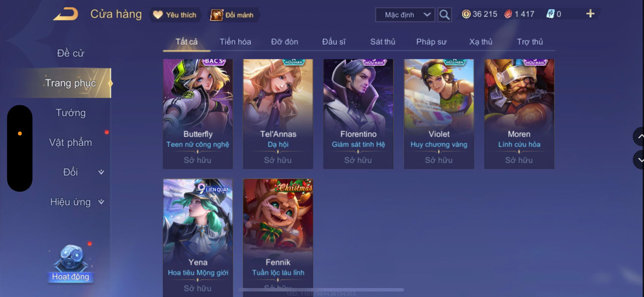The image size is (644, 297).
Task: Open the Yêu thích favorites list
Action: [175, 15]
